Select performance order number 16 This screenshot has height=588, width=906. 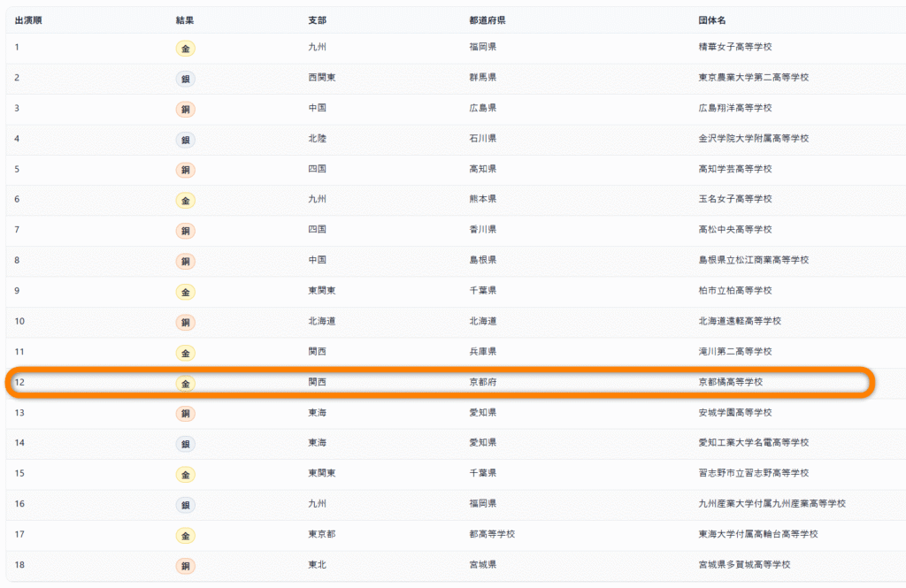[x=19, y=504]
